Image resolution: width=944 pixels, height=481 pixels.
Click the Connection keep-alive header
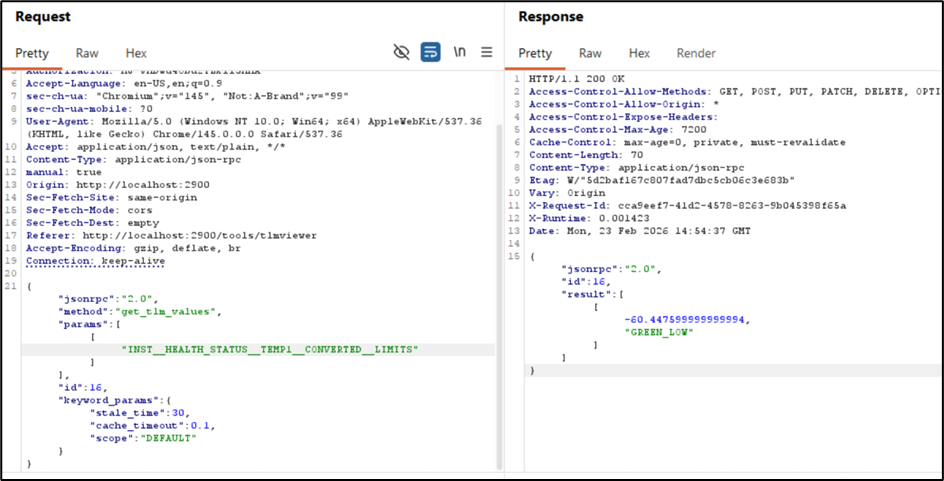pos(95,261)
